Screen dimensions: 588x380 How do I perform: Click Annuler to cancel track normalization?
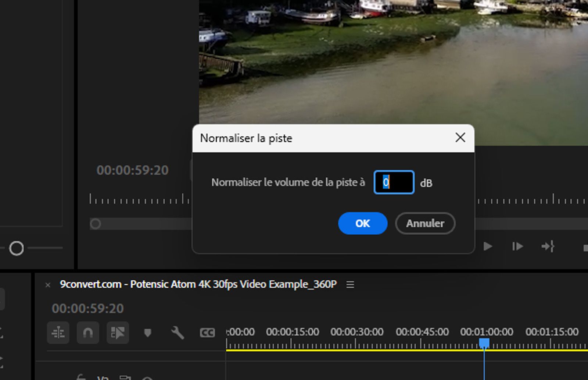point(425,223)
